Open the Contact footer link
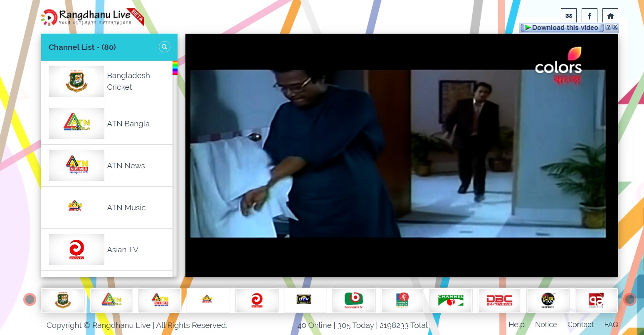Screen dimensions: 644x335 pyautogui.click(x=580, y=325)
